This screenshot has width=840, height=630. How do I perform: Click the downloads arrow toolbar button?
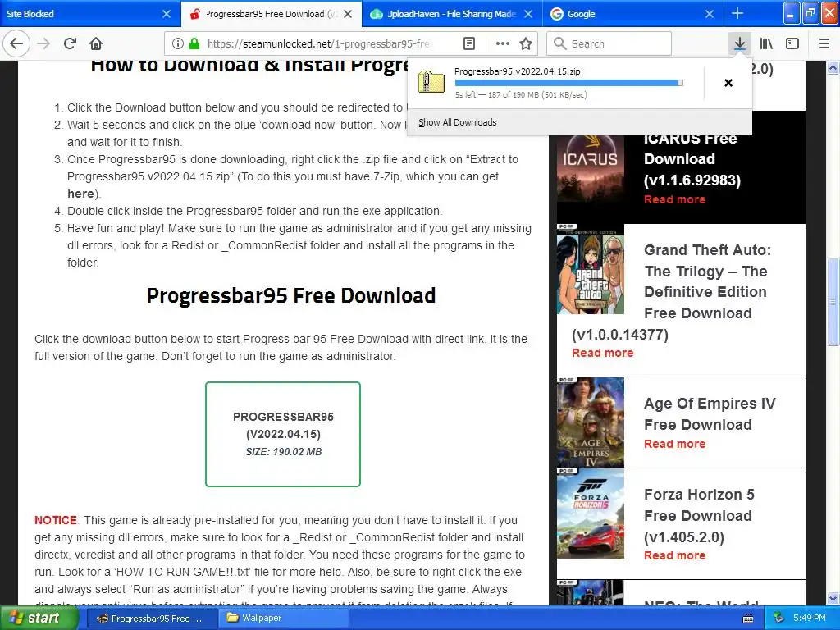point(739,43)
